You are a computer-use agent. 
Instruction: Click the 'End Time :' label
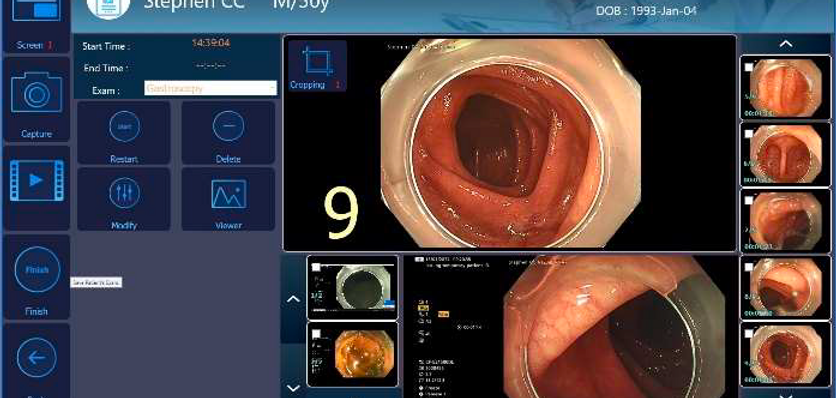pos(105,68)
